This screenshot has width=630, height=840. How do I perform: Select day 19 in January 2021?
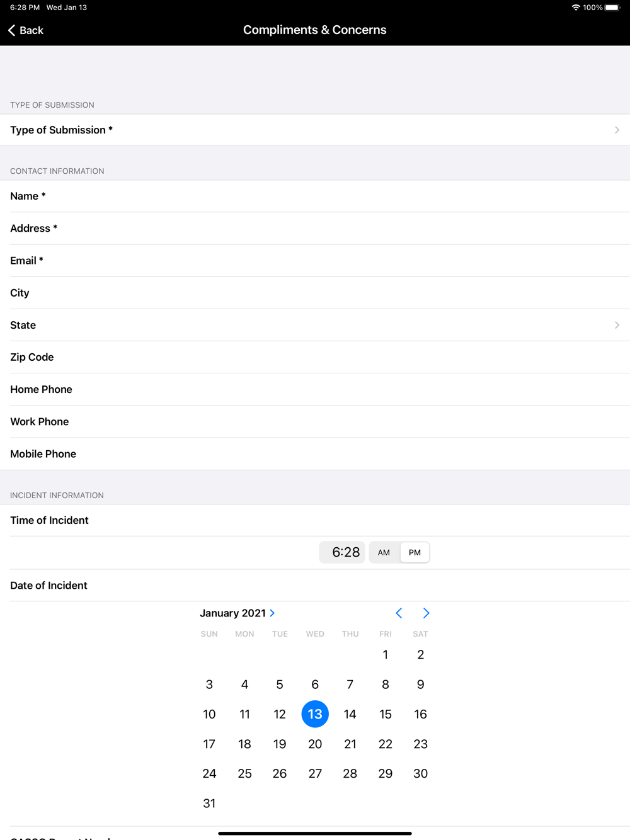[280, 744]
